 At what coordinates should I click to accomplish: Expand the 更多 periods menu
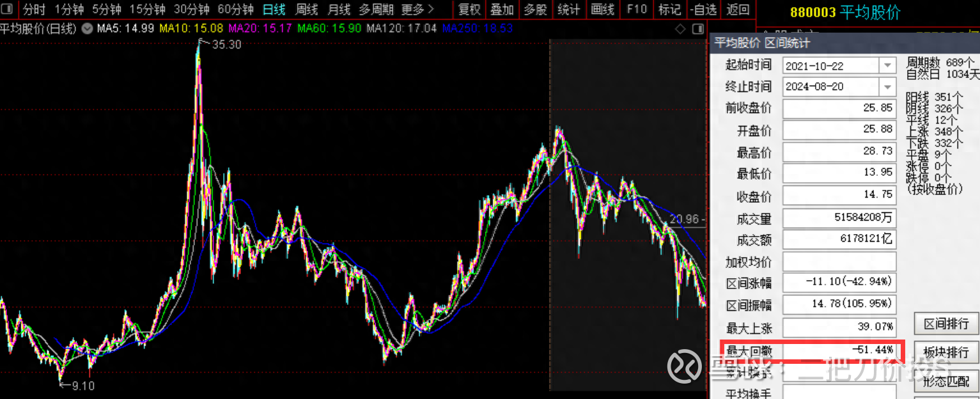tap(417, 10)
